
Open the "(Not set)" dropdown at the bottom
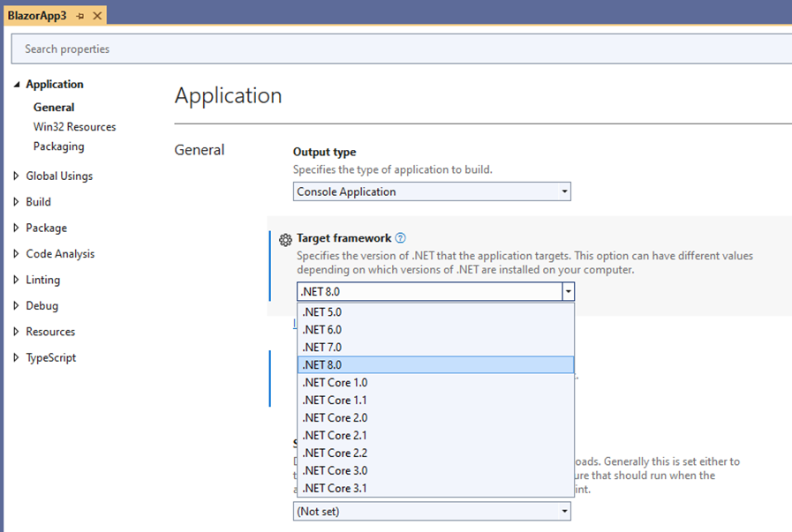point(563,511)
